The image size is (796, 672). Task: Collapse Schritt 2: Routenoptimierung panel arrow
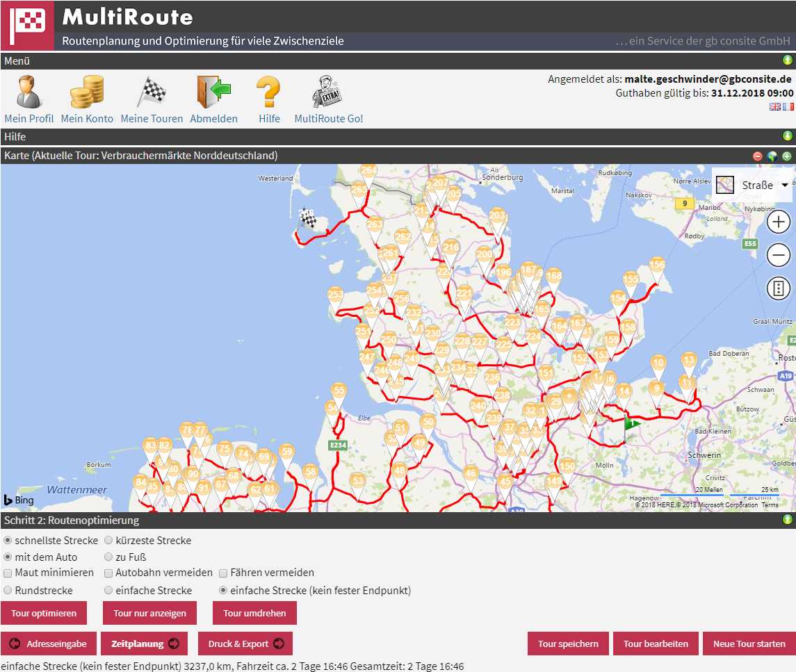pos(787,520)
